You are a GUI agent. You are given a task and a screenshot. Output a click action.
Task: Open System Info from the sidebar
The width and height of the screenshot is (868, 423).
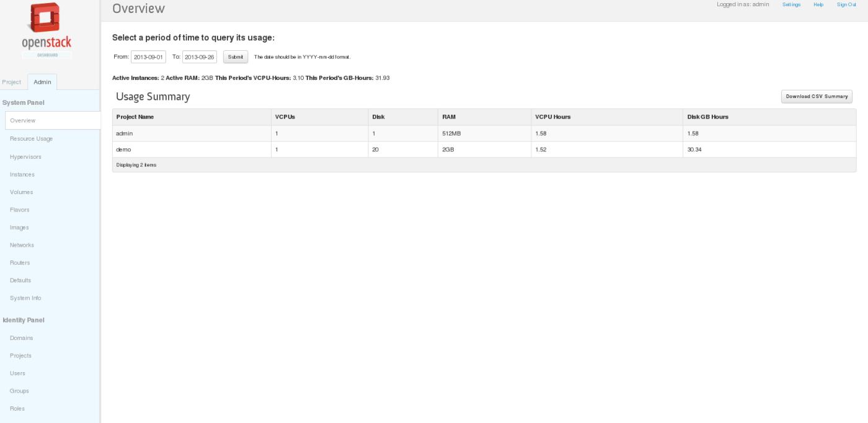25,298
